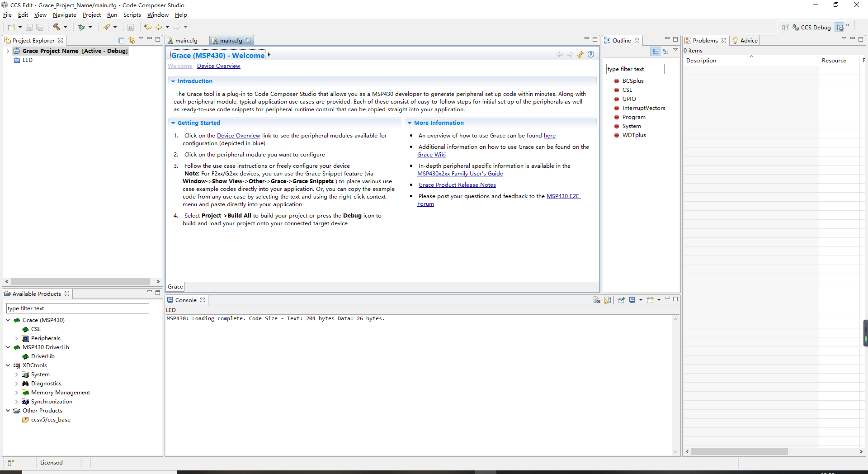Switch to CCS Debug perspective

tap(811, 28)
